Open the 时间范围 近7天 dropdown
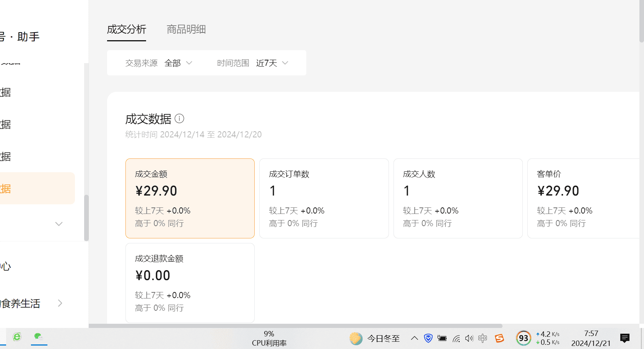Screen dimensions: 644x349 tap(272, 63)
